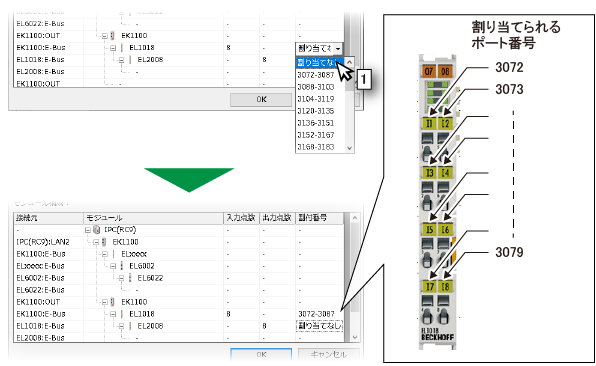
Task: Open the EL1018 assignment number combo box arrow
Action: [338, 48]
